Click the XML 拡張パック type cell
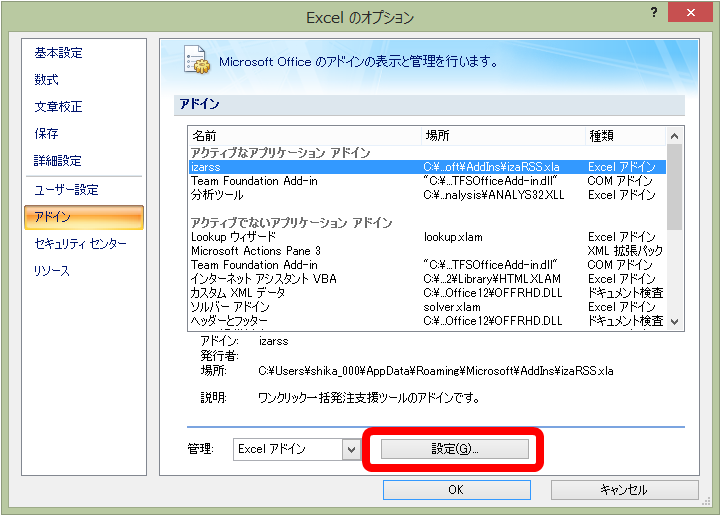This screenshot has height=516, width=721. pos(625,251)
